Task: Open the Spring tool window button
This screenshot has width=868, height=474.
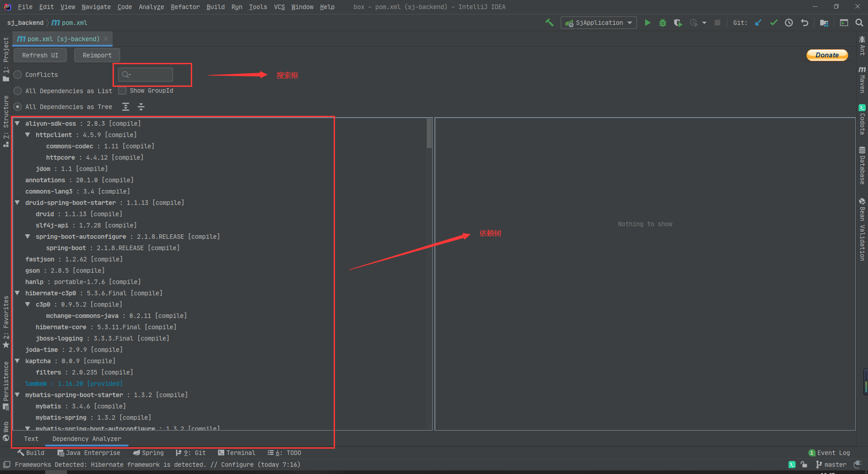Action: (x=148, y=453)
